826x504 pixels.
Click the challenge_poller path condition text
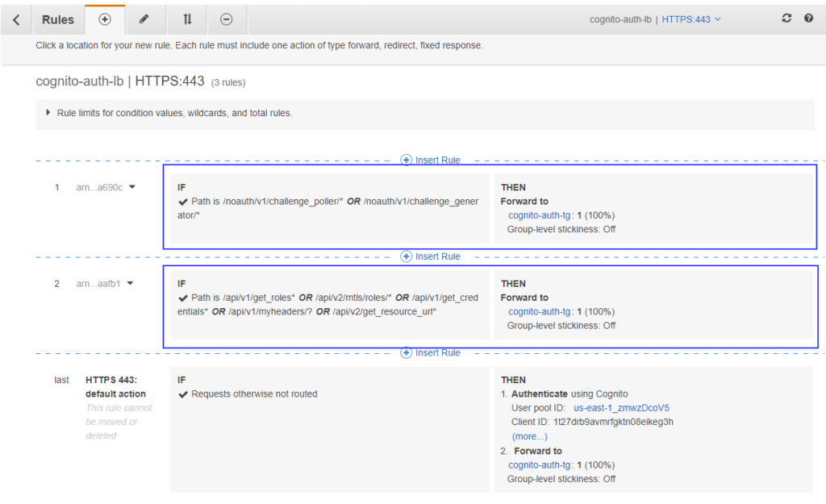[x=283, y=201]
